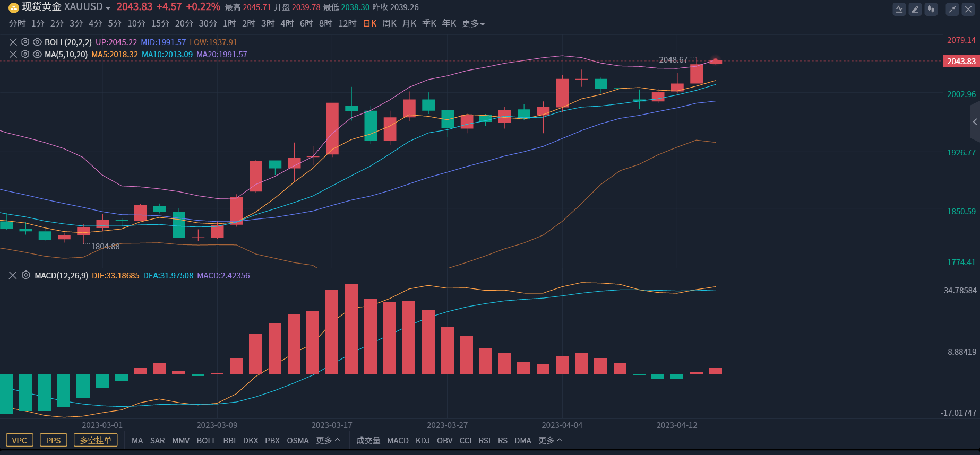Select KDJ sub-chart indicator
This screenshot has width=980, height=455.
(x=423, y=441)
